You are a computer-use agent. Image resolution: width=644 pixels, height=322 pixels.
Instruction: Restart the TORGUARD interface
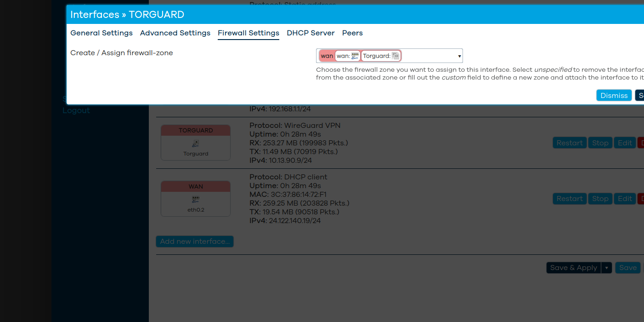(570, 143)
